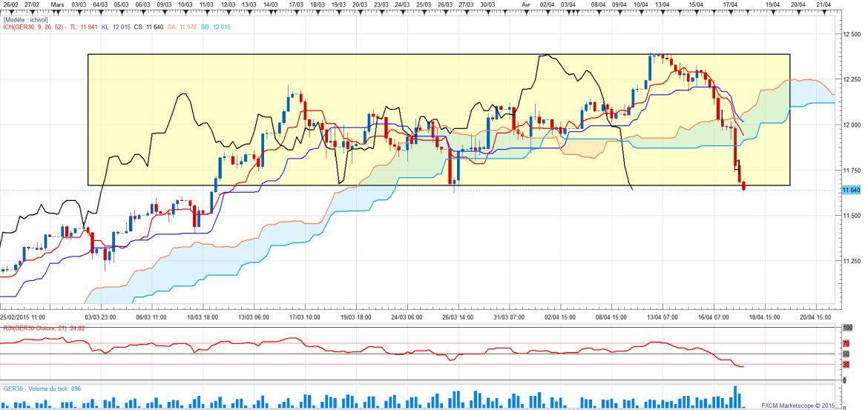This screenshot has height=410, width=868.
Task: Click the blue 'KL: 12 015' Kijun value
Action: pyautogui.click(x=116, y=27)
